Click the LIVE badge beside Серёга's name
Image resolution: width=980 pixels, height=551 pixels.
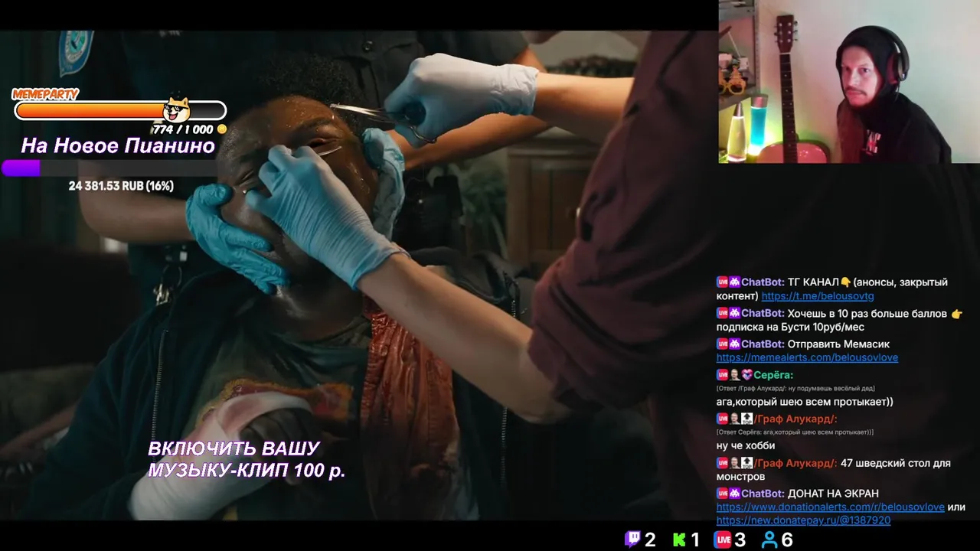click(x=721, y=375)
